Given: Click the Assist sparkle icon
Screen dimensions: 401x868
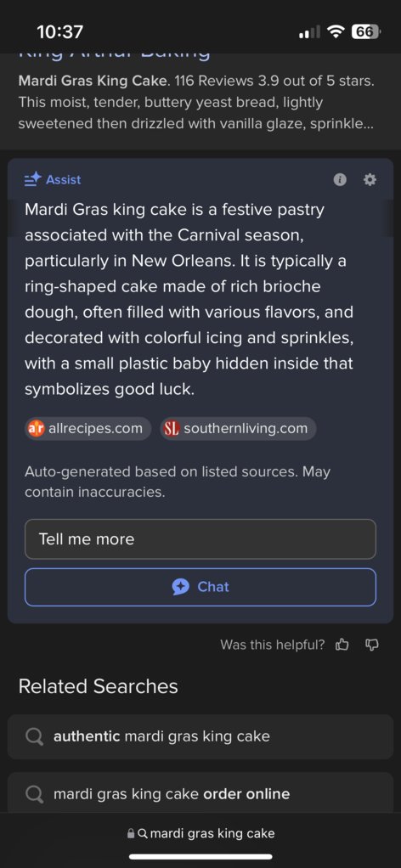Looking at the screenshot, I should click(x=34, y=179).
